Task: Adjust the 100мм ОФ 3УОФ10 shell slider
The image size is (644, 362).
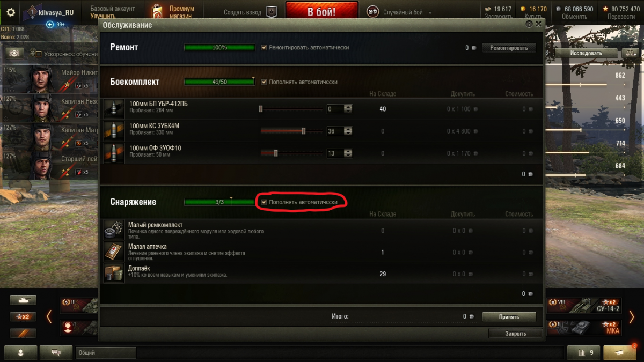Action: pos(276,153)
